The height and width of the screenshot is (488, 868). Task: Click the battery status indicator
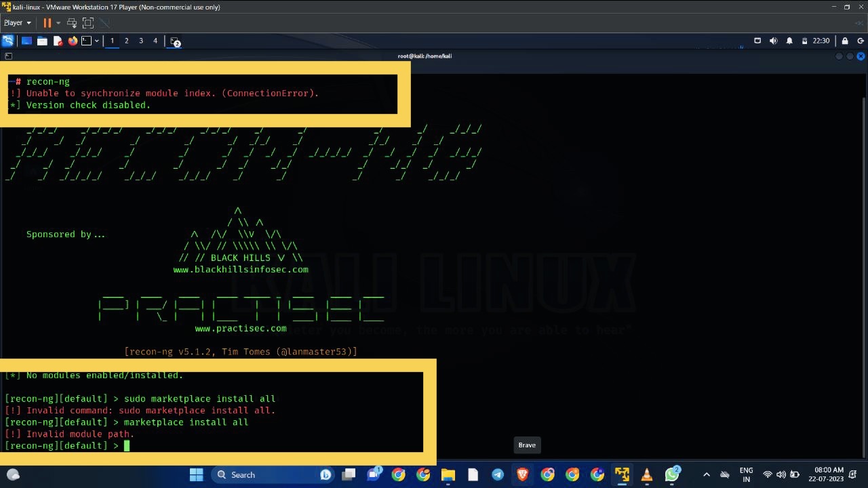(805, 41)
